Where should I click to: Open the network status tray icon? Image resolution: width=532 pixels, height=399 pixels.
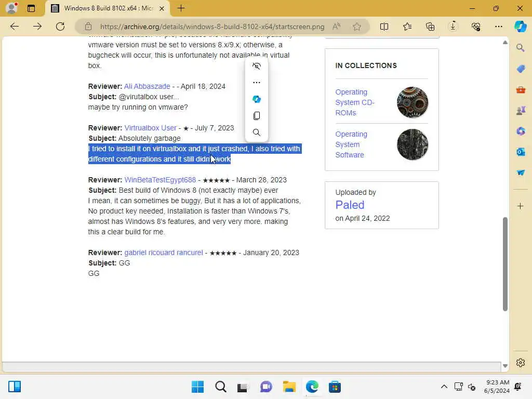pos(458,387)
